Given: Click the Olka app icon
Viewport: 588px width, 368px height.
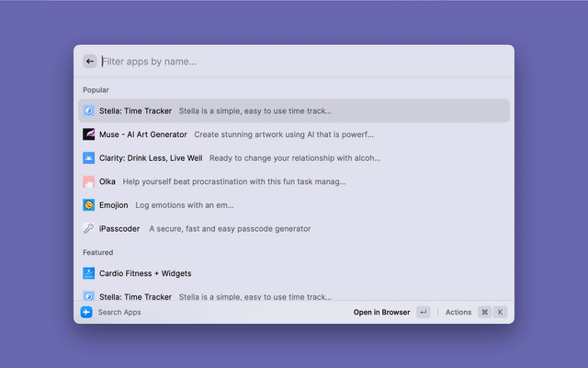Looking at the screenshot, I should pos(89,181).
